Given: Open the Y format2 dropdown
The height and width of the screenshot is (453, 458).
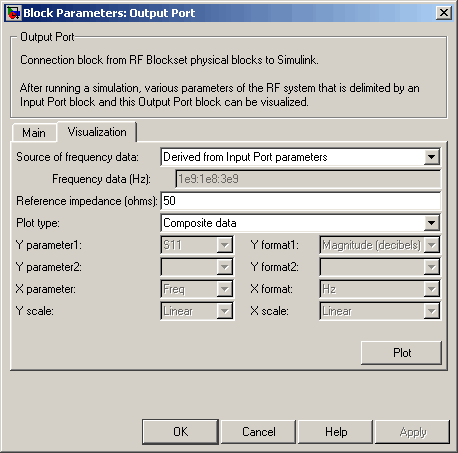Looking at the screenshot, I should click(x=380, y=267).
